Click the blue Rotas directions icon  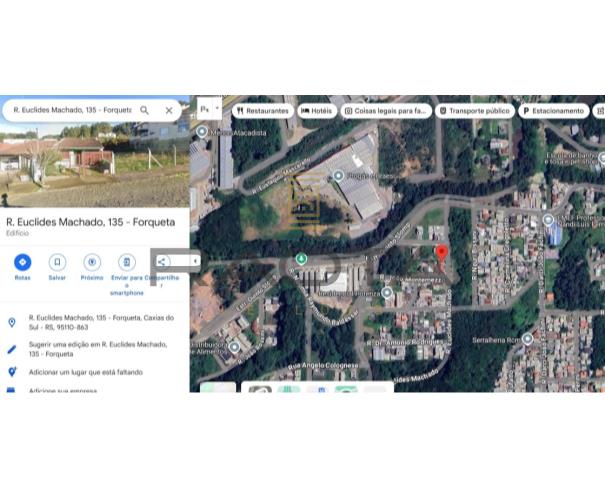tap(22, 262)
